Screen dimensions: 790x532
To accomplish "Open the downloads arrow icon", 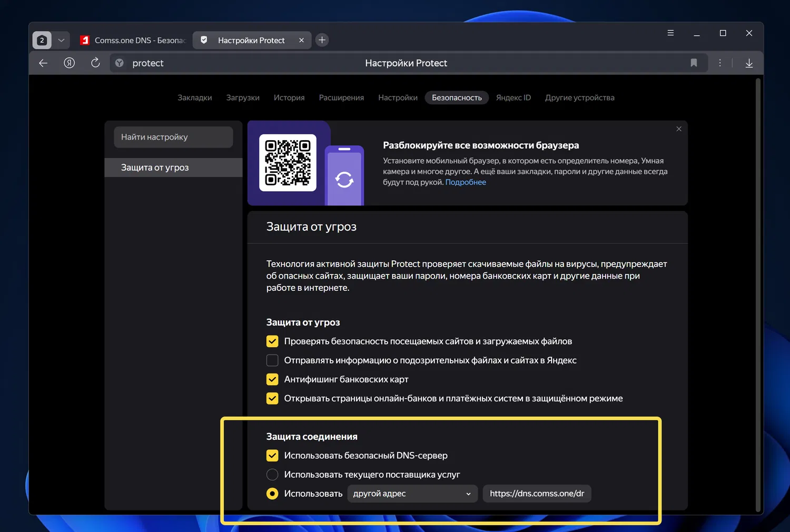I will tap(749, 63).
